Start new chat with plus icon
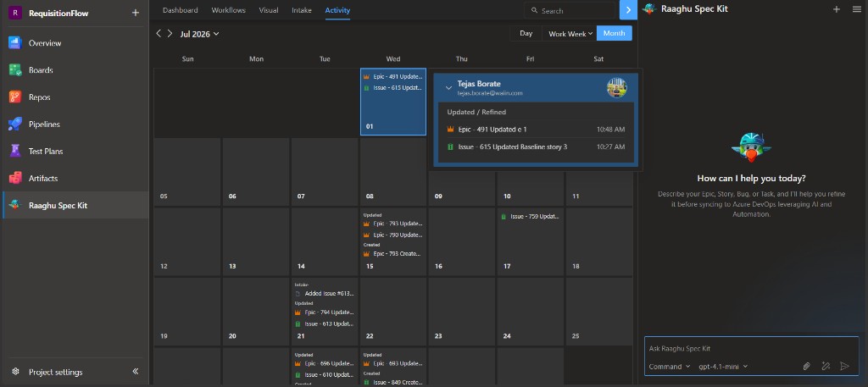This screenshot has height=387, width=868. pyautogui.click(x=837, y=9)
